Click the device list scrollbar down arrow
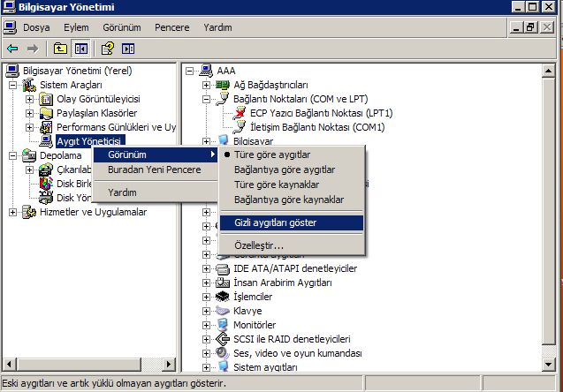Screen dimensions: 563x392 click(548, 365)
